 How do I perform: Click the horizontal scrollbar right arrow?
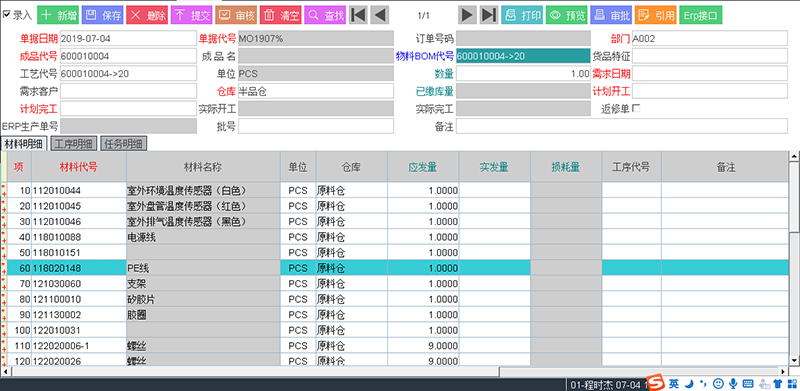(783, 371)
